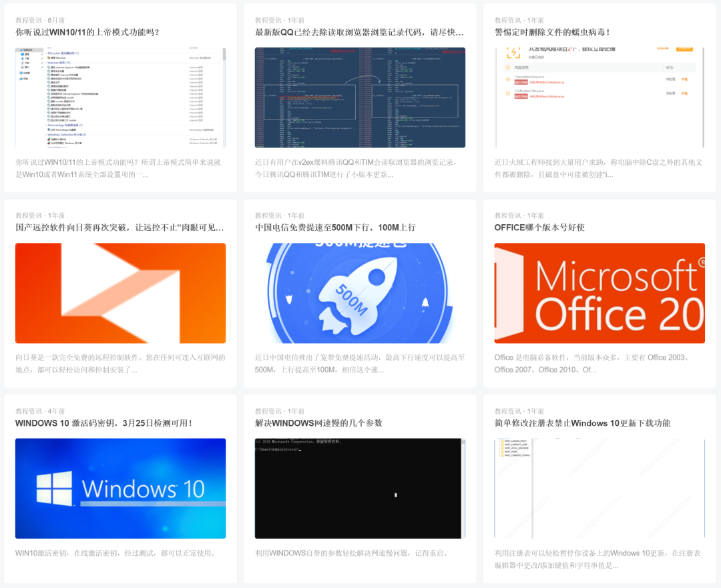
Task: Click 教程资讯 label above OFFICE article
Action: click(507, 216)
